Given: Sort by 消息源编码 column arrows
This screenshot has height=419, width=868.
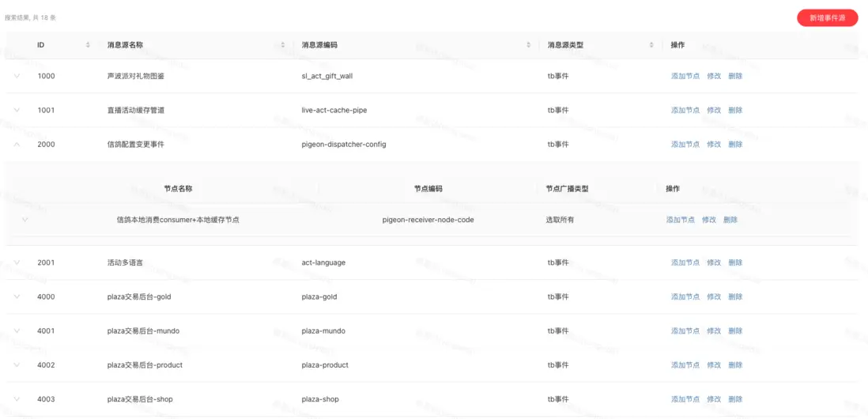Looking at the screenshot, I should coord(529,45).
